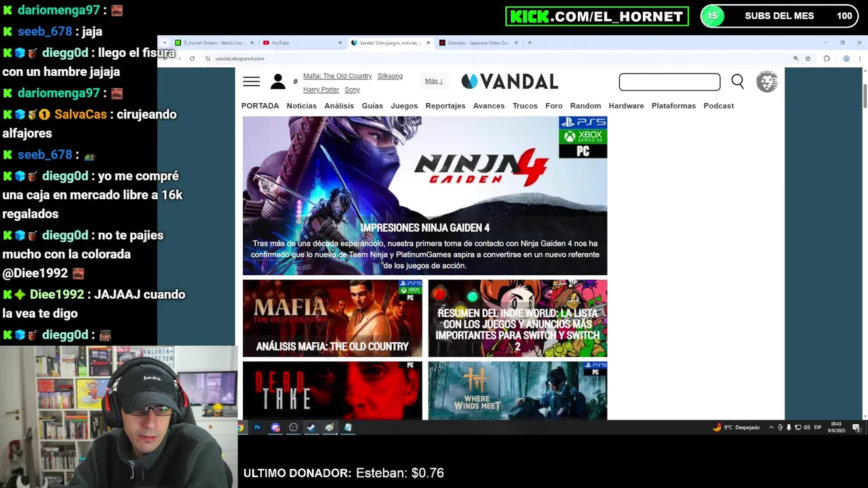The image size is (868, 488).
Task: Open Chrome from the taskbar
Action: 240,427
